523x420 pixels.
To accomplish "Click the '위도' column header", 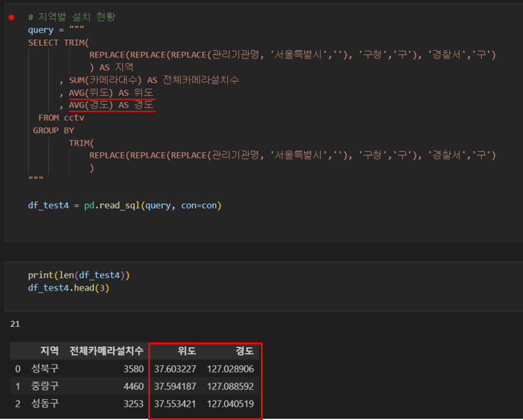I will click(187, 350).
